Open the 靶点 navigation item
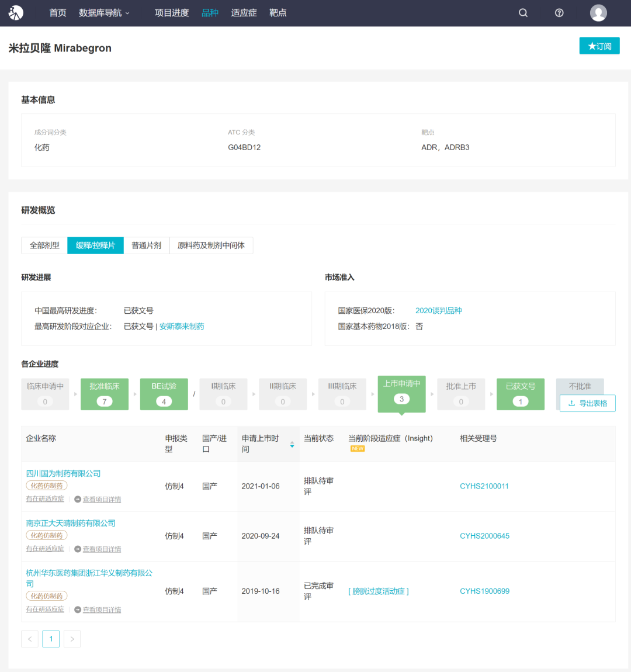Viewport: 631px width, 672px height. click(278, 13)
